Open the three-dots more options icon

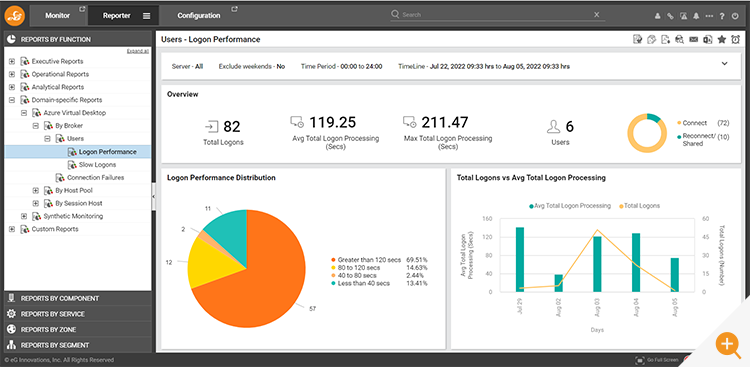click(x=709, y=16)
